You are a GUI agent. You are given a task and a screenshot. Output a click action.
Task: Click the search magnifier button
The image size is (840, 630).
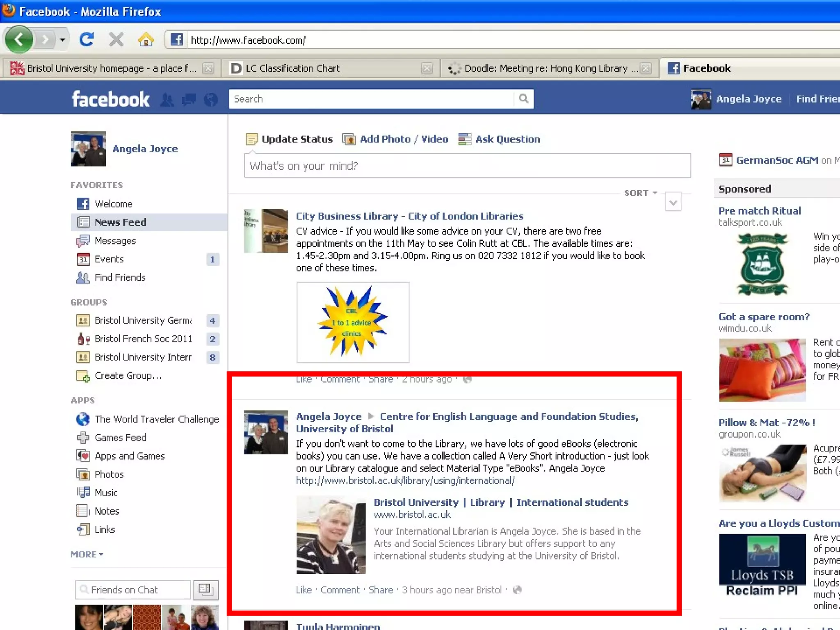pos(523,99)
